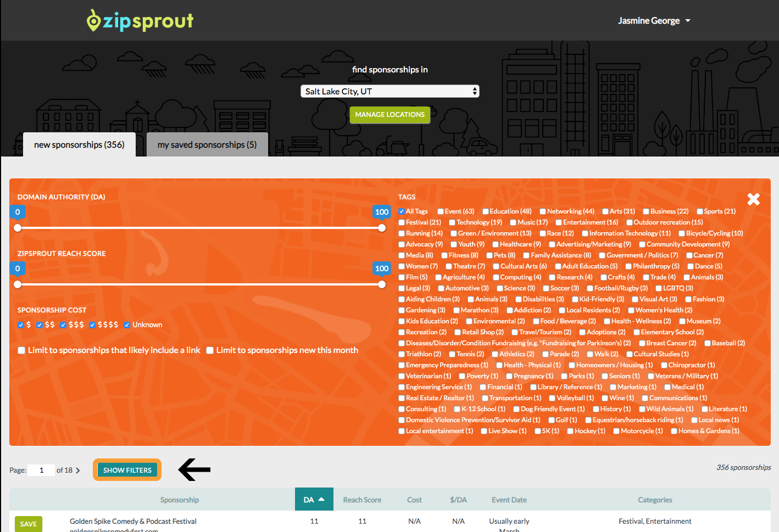
Task: Switch to new sponsorships (356) tab
Action: (79, 144)
